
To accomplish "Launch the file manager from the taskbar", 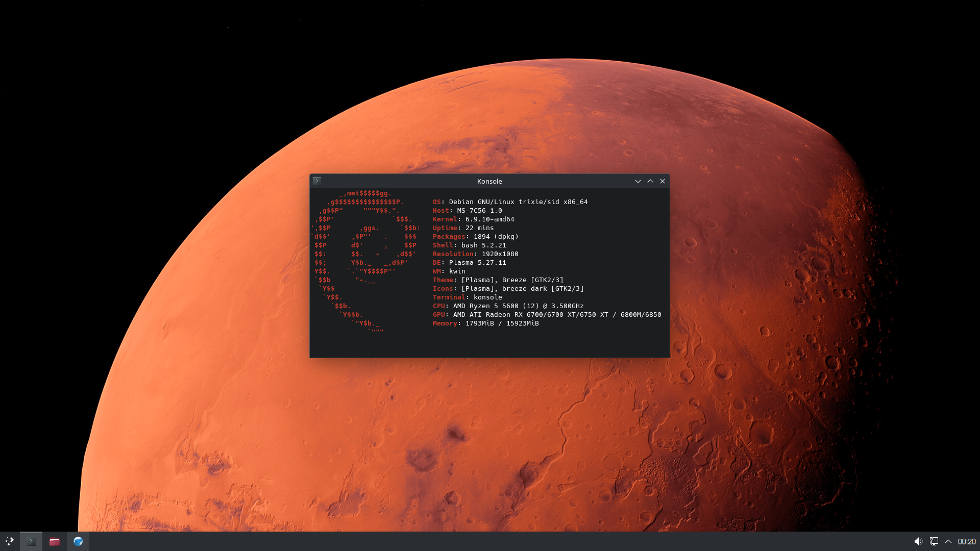I will [55, 541].
